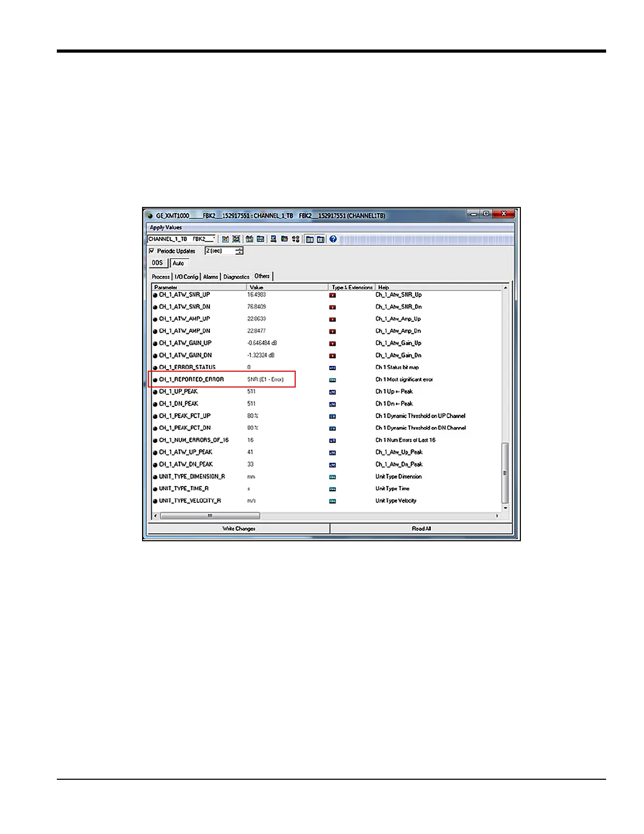Screen dimensions: 644x834
Task: Click value 16 for CH_1_NUM_ERRORS_OF_16
Action: click(250, 440)
